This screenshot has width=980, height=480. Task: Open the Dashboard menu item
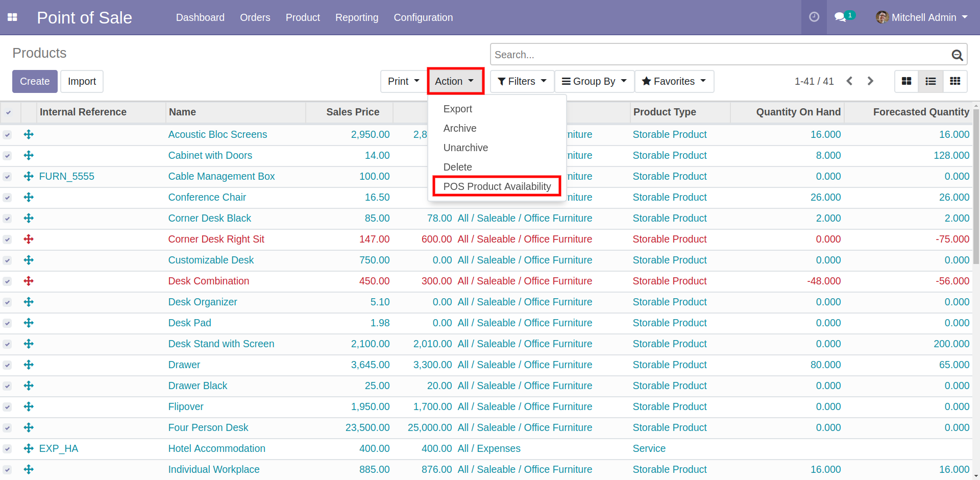tap(200, 17)
